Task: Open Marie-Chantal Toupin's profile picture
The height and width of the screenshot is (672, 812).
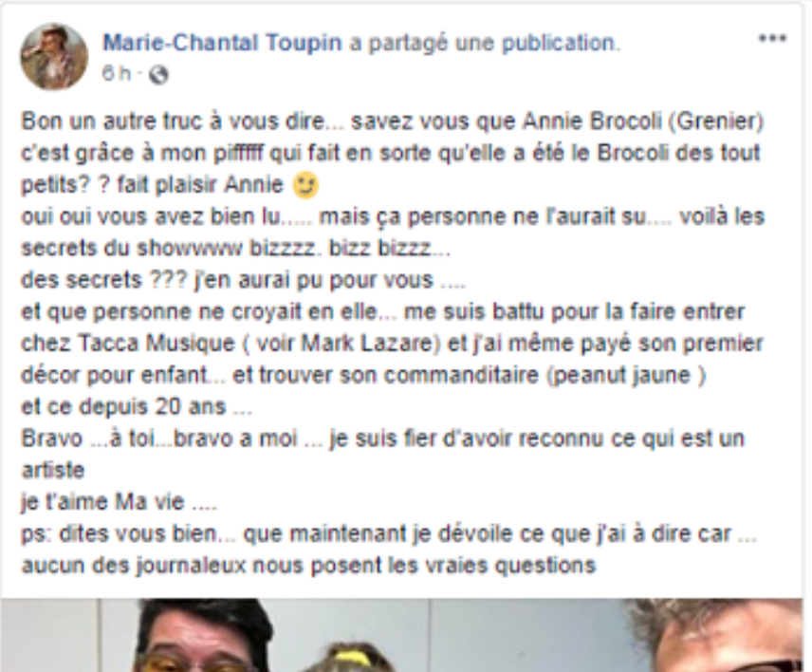Action: (54, 57)
